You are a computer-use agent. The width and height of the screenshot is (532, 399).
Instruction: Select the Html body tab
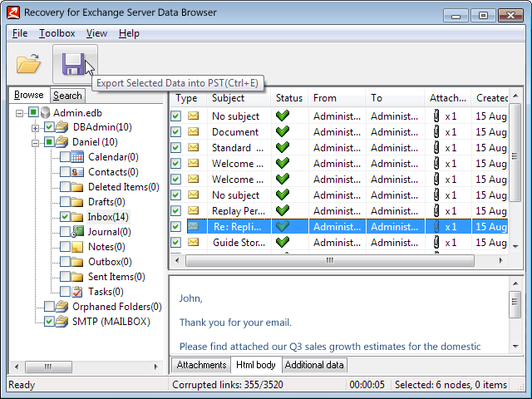coord(256,364)
